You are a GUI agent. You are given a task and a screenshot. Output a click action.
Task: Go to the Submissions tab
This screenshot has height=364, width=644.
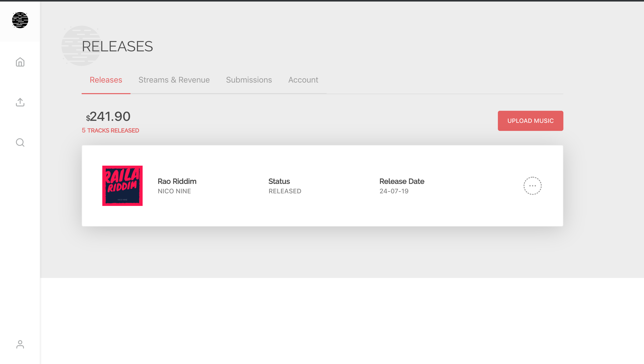pyautogui.click(x=249, y=80)
